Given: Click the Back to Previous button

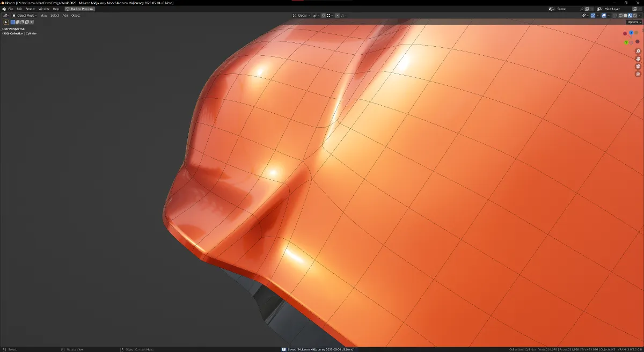Looking at the screenshot, I should tap(79, 9).
